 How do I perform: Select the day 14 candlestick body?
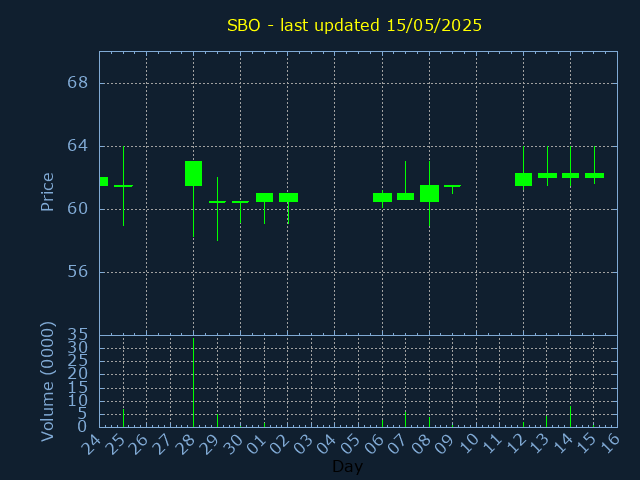(x=571, y=176)
